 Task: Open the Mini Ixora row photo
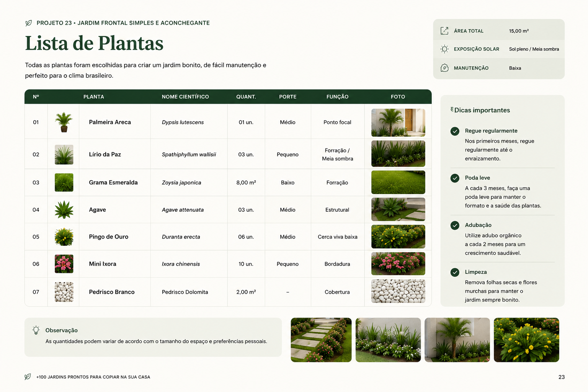[x=398, y=264]
